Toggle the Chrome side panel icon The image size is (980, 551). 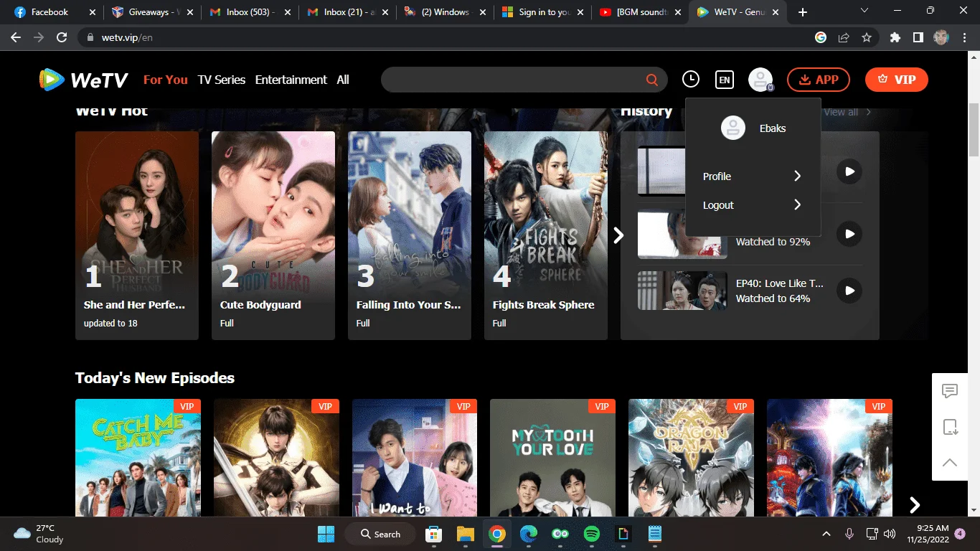[x=918, y=37]
